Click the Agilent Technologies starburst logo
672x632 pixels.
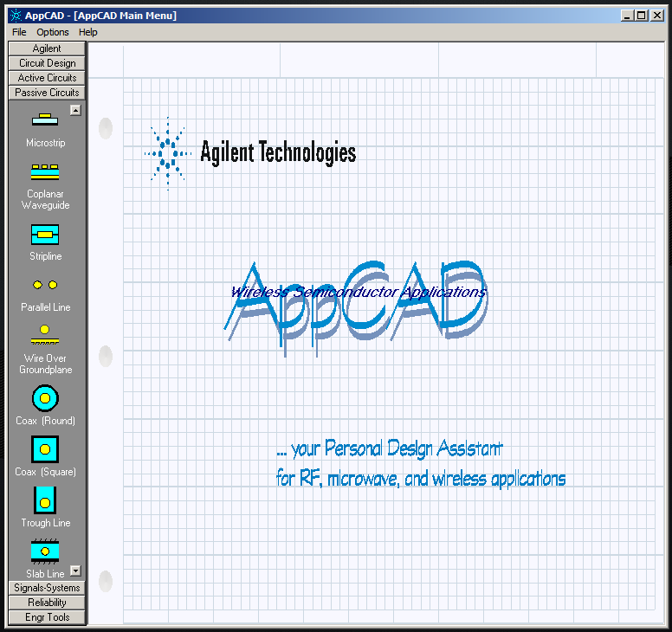pyautogui.click(x=168, y=153)
